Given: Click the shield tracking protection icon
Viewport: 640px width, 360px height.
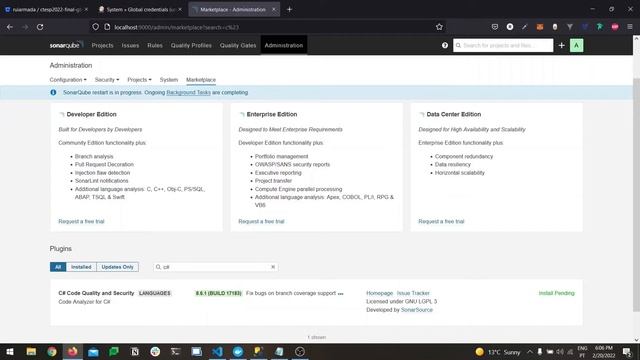Looking at the screenshot, I should (x=96, y=27).
